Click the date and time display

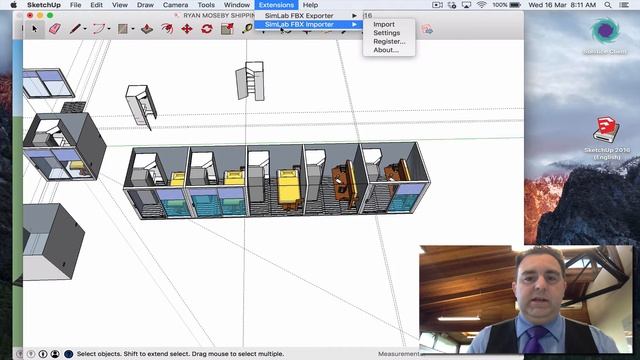coord(562,5)
